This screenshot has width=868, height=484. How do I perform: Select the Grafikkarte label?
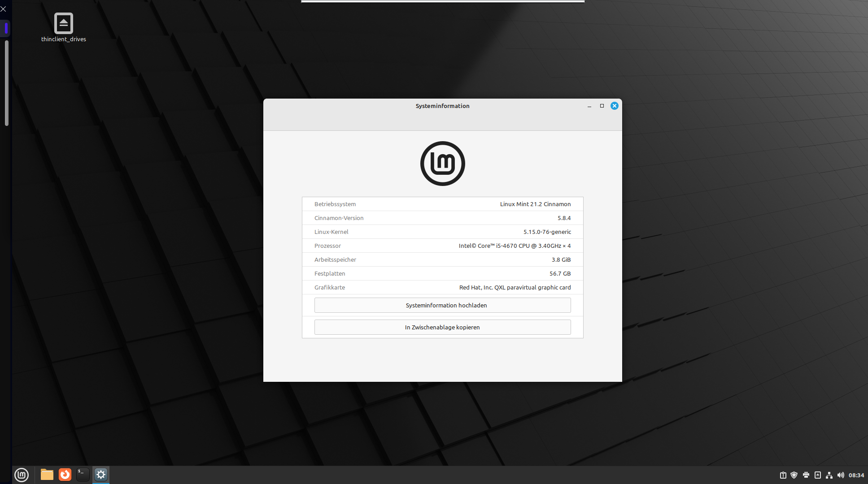point(330,287)
